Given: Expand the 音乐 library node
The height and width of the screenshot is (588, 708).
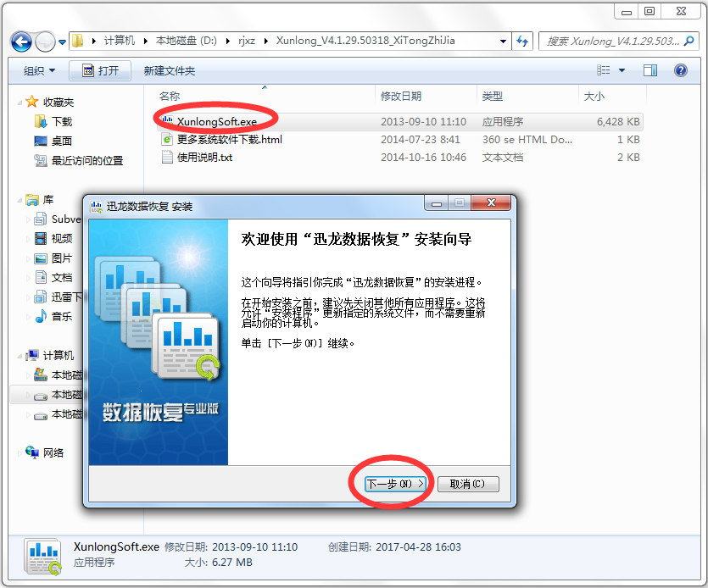Looking at the screenshot, I should (28, 317).
